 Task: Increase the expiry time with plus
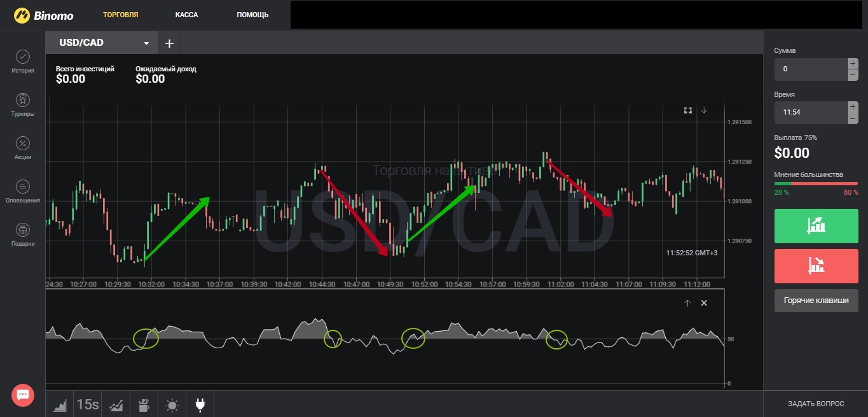click(853, 106)
